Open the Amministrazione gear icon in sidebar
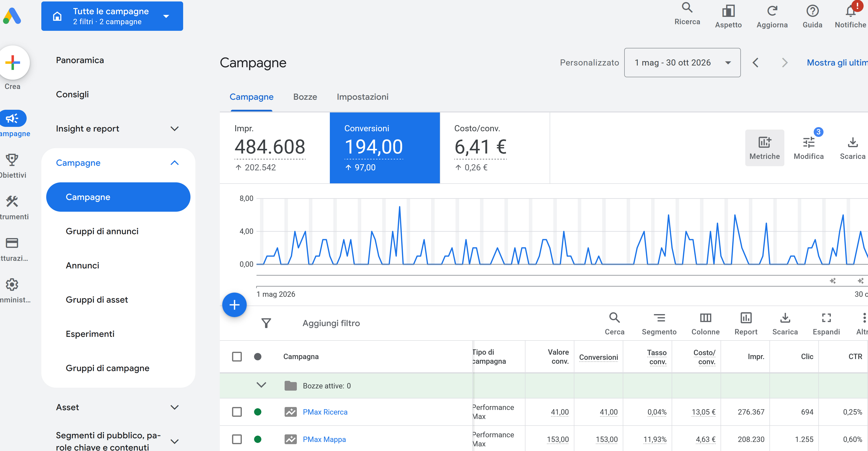868x451 pixels. pos(12,285)
